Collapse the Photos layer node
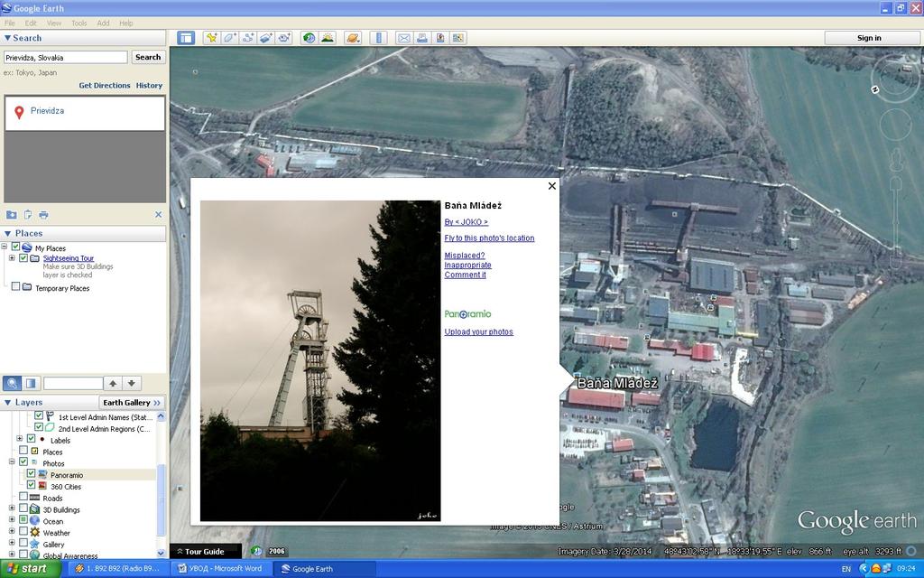 12,461
